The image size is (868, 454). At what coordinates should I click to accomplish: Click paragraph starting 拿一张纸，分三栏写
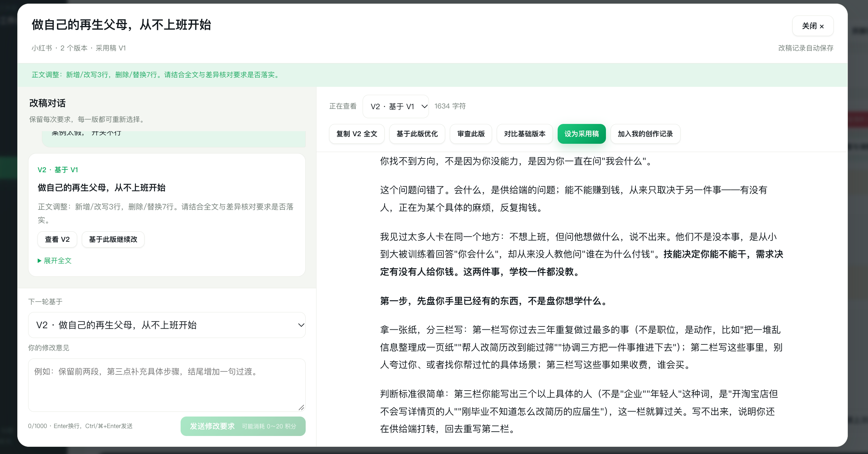581,347
